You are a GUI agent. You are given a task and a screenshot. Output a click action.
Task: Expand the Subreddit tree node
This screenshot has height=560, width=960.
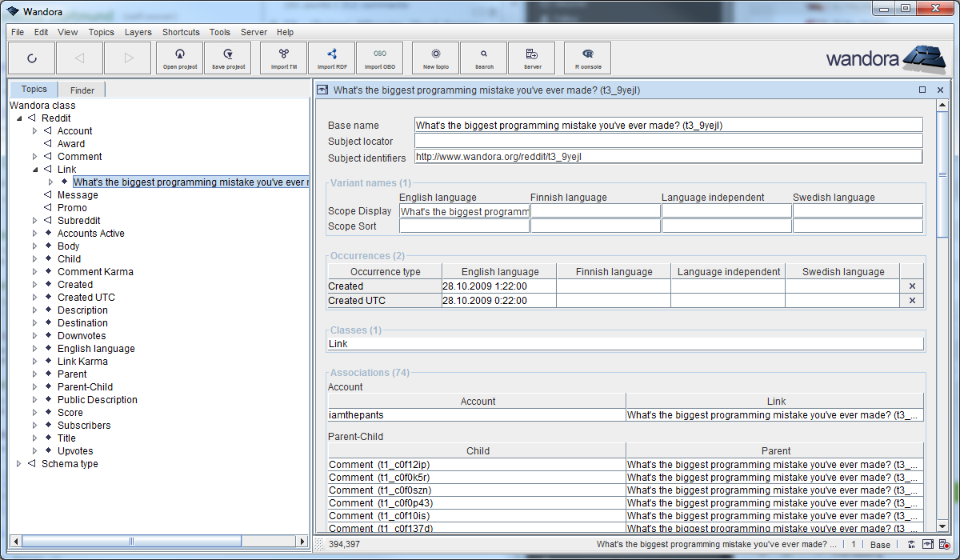point(34,221)
